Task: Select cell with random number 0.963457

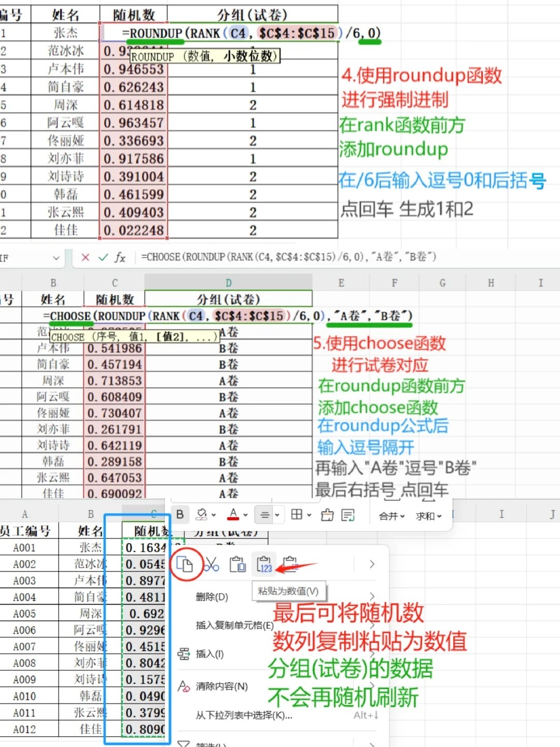Action: point(133,123)
